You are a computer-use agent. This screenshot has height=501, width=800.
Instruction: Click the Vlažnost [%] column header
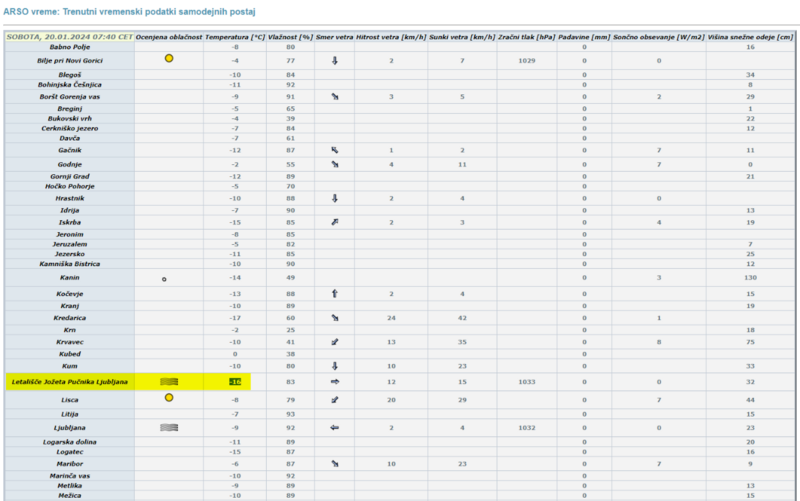290,36
